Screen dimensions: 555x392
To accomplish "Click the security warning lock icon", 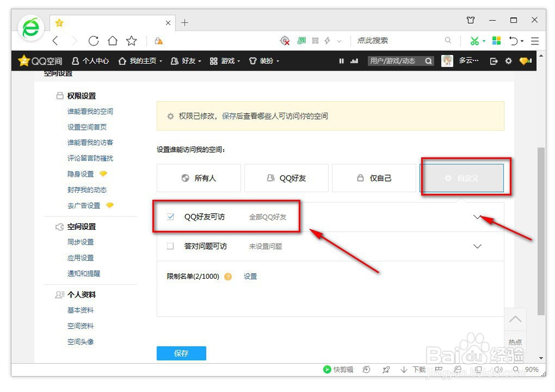I will 159,41.
